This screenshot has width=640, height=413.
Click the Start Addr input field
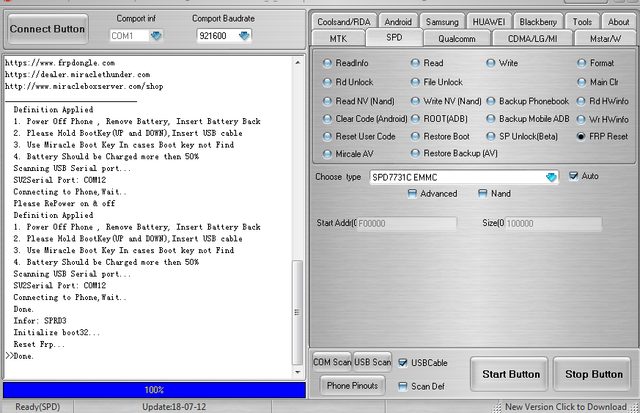pyautogui.click(x=407, y=224)
